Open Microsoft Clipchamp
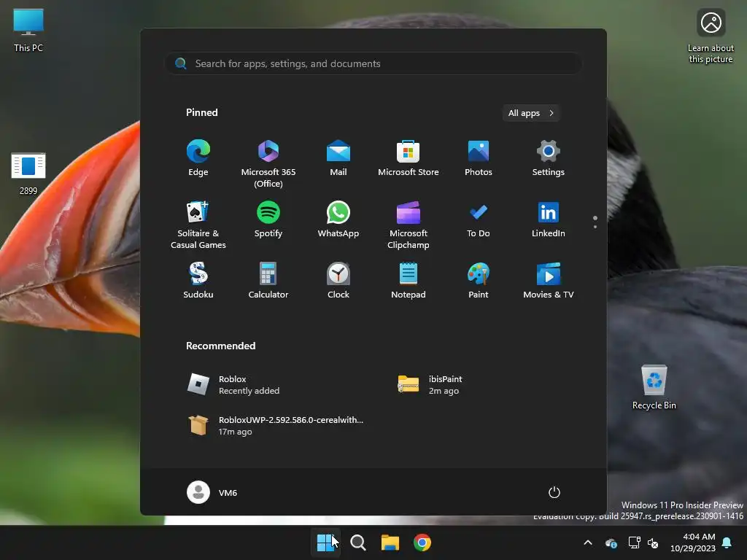This screenshot has width=747, height=560. point(409,225)
